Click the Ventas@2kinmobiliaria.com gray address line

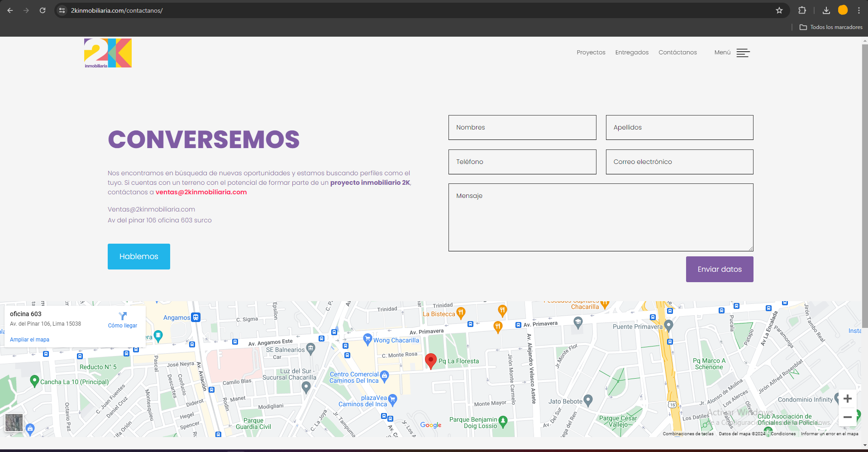coord(151,209)
